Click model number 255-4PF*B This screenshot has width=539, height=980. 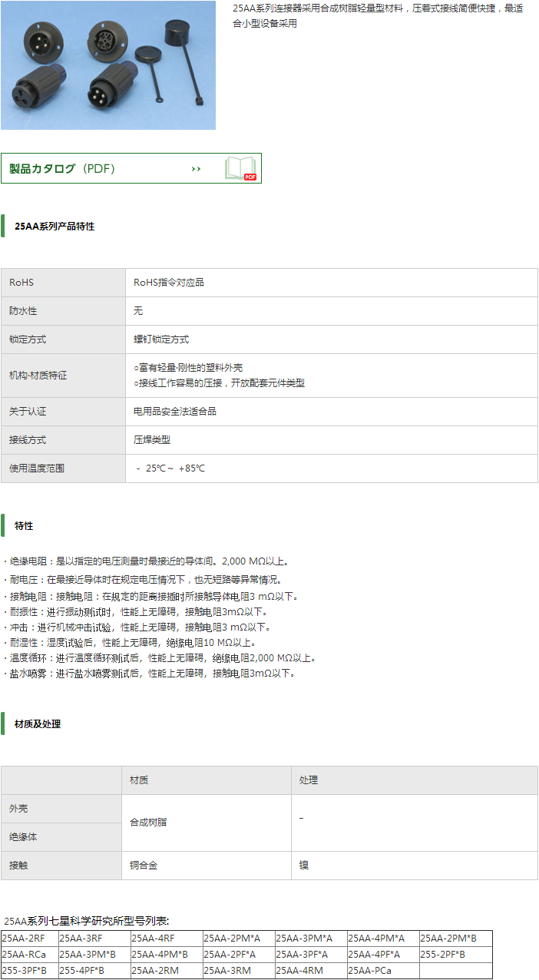pos(82,971)
